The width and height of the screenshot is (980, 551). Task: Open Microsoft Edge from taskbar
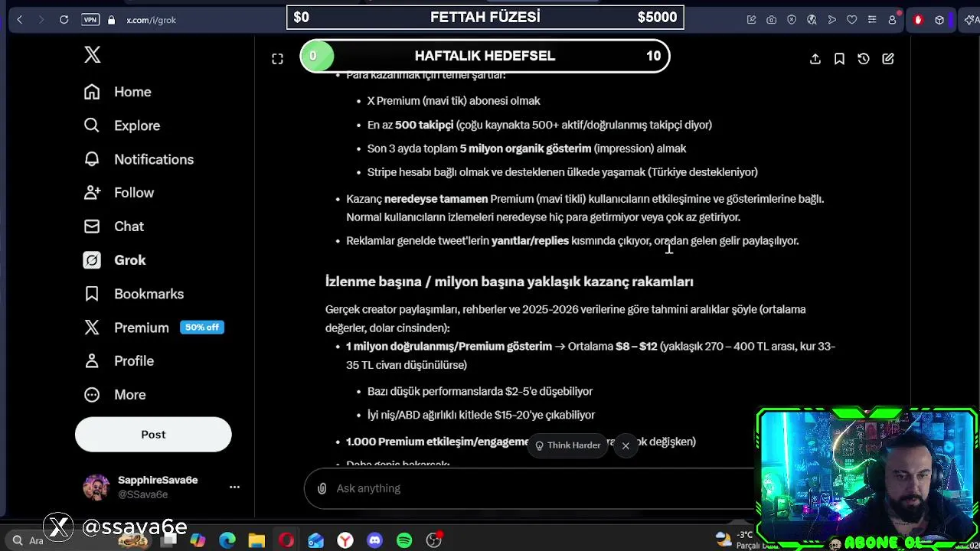(227, 540)
